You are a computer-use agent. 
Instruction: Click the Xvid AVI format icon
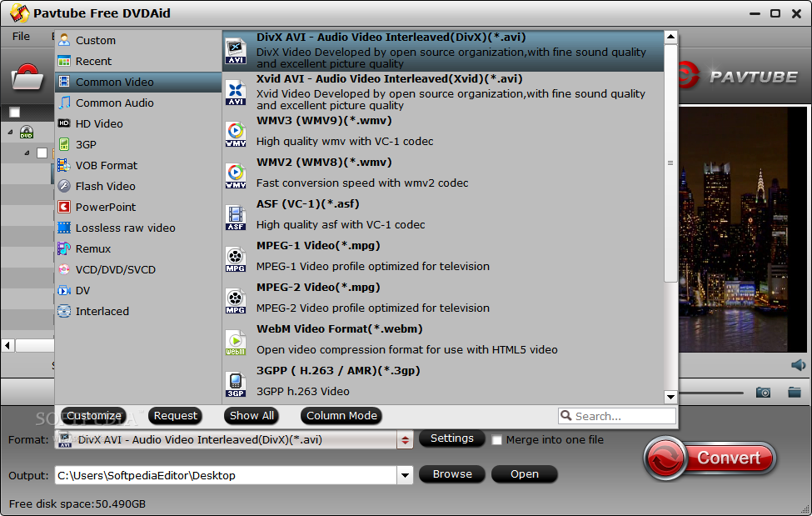coord(236,93)
